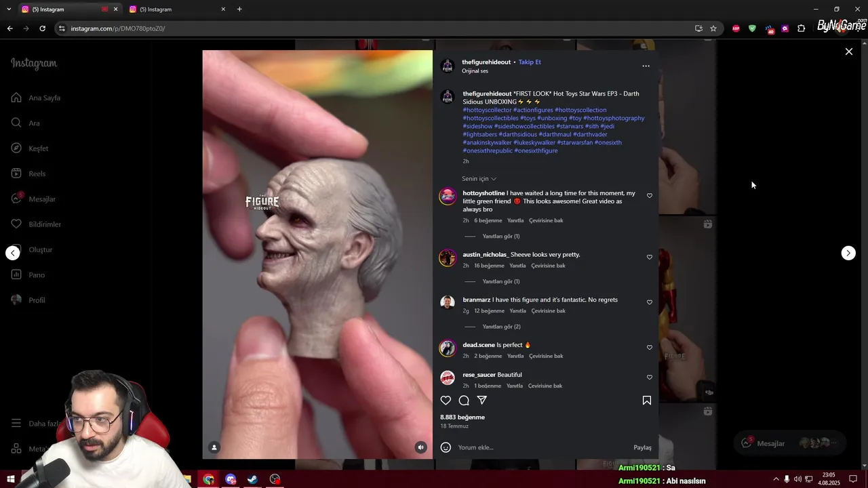The height and width of the screenshot is (488, 868).
Task: Show tagged people icon on video
Action: [214, 447]
